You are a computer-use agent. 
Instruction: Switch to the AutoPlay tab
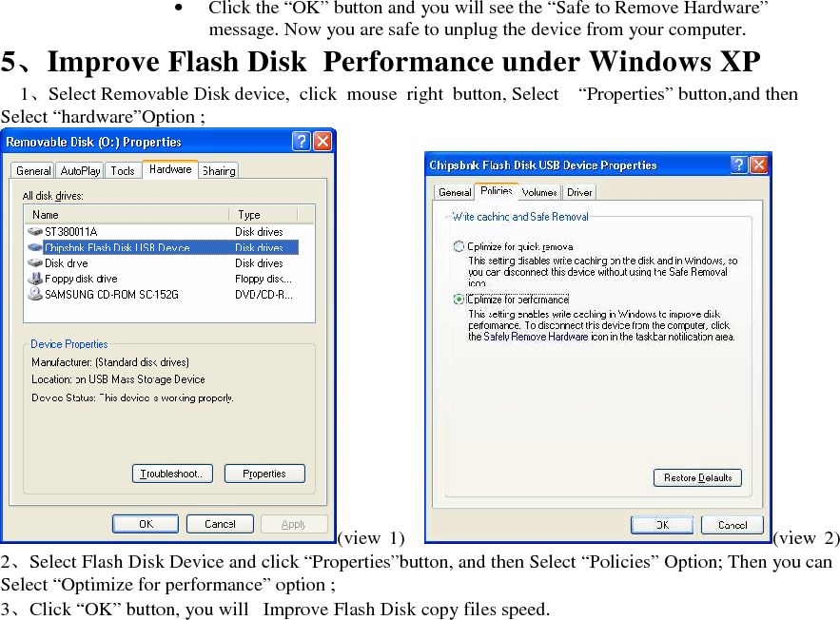79,170
